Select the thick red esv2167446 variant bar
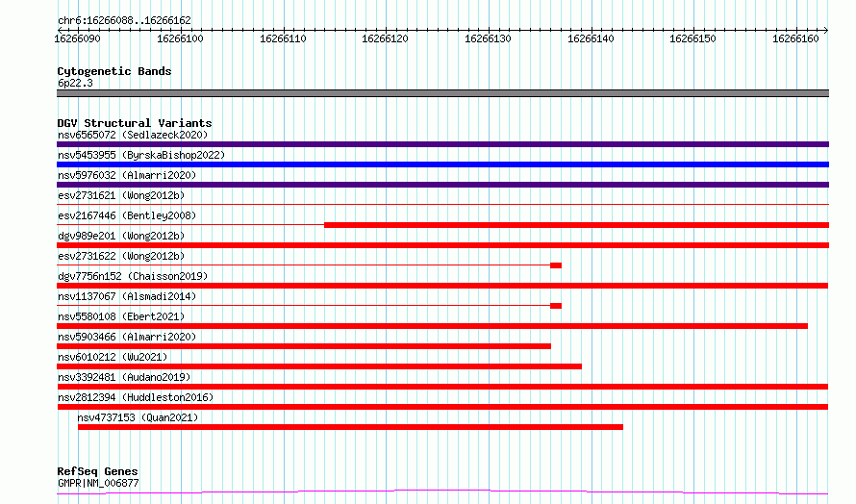 576,225
